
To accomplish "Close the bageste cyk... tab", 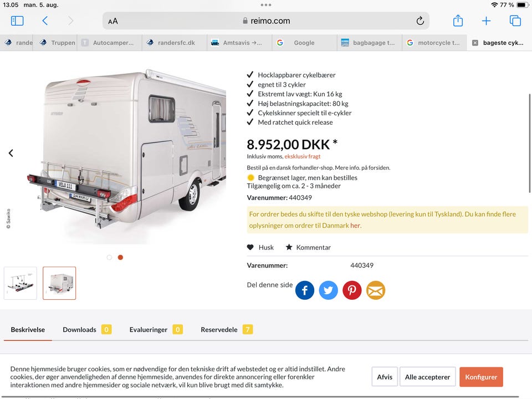I will coord(475,43).
